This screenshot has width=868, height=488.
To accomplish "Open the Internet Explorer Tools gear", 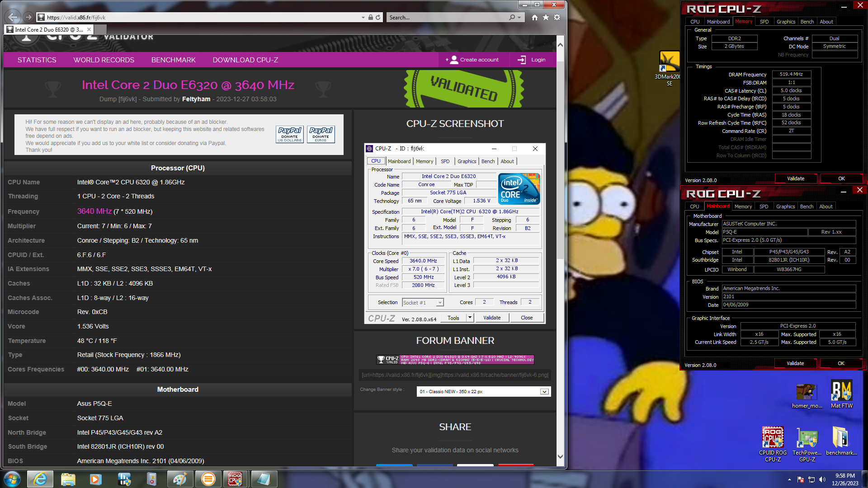I will coord(557,17).
